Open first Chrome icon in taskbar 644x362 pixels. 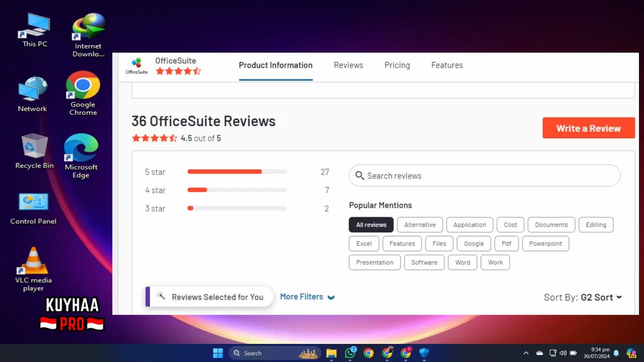coord(369,353)
